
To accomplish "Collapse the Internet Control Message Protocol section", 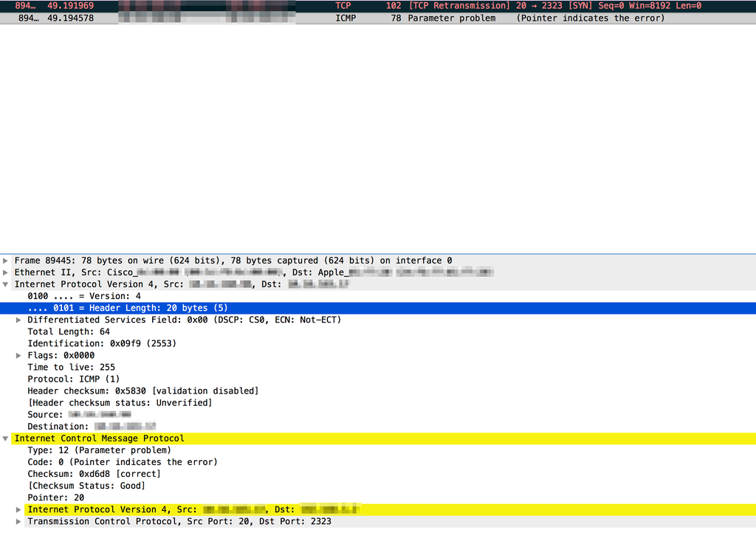I will [5, 439].
